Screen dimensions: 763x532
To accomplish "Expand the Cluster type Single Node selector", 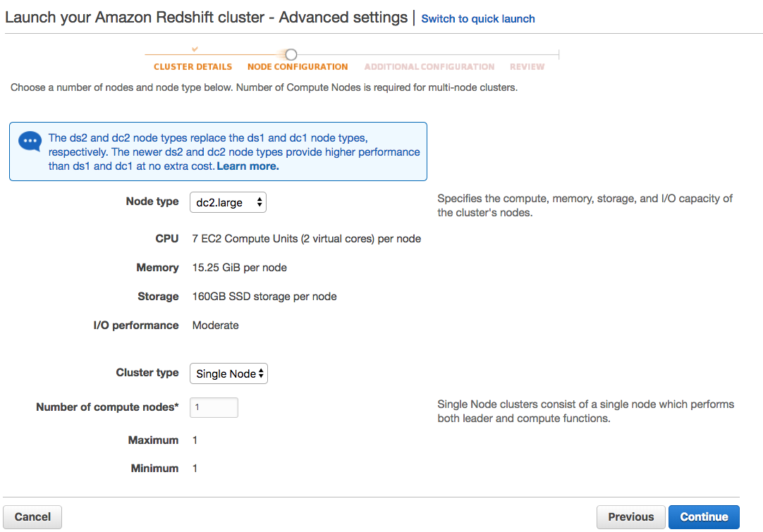I will click(x=228, y=373).
